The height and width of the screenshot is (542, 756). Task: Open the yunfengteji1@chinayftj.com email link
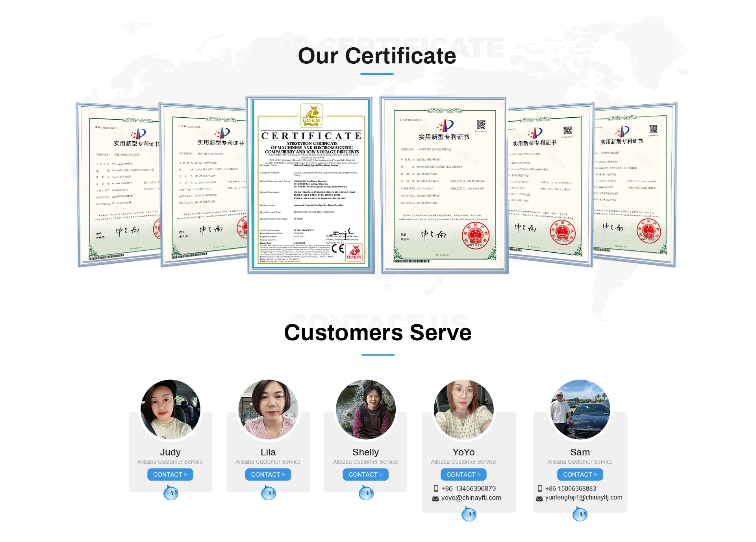pyautogui.click(x=584, y=498)
